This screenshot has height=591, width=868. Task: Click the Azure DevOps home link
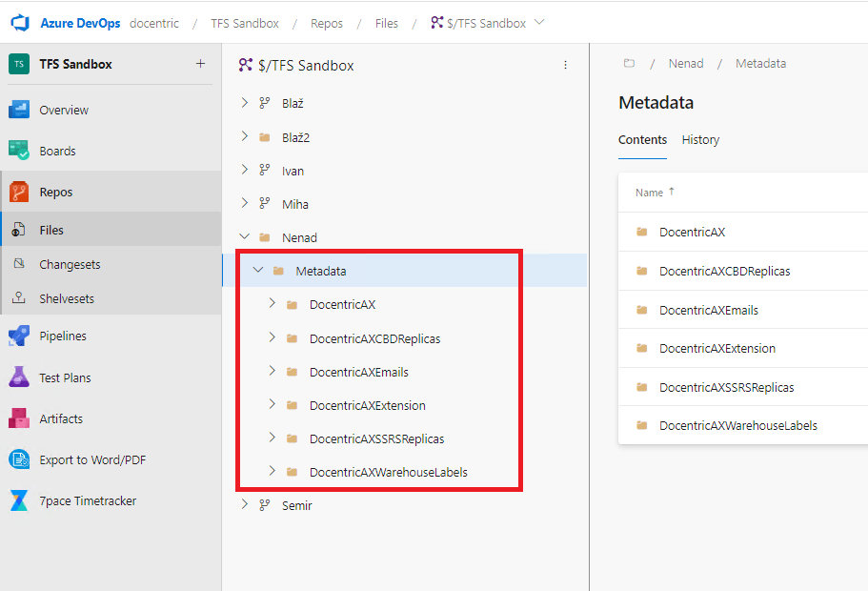tap(80, 23)
